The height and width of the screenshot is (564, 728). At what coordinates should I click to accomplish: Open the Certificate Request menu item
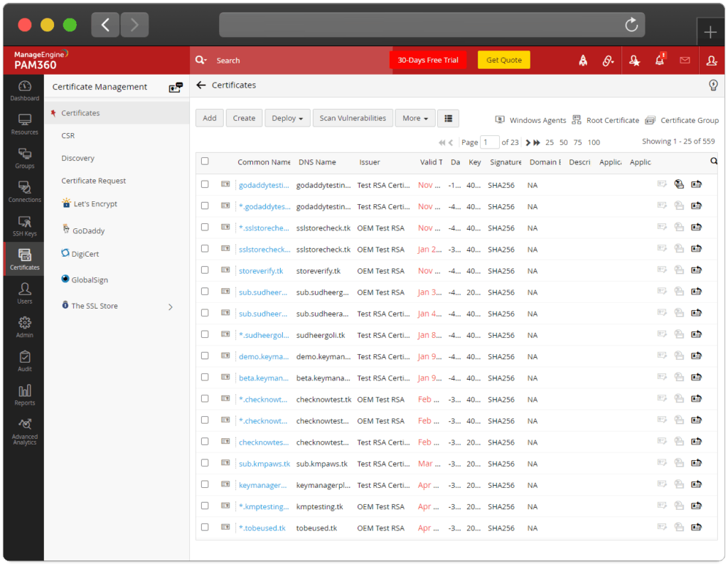coord(93,181)
